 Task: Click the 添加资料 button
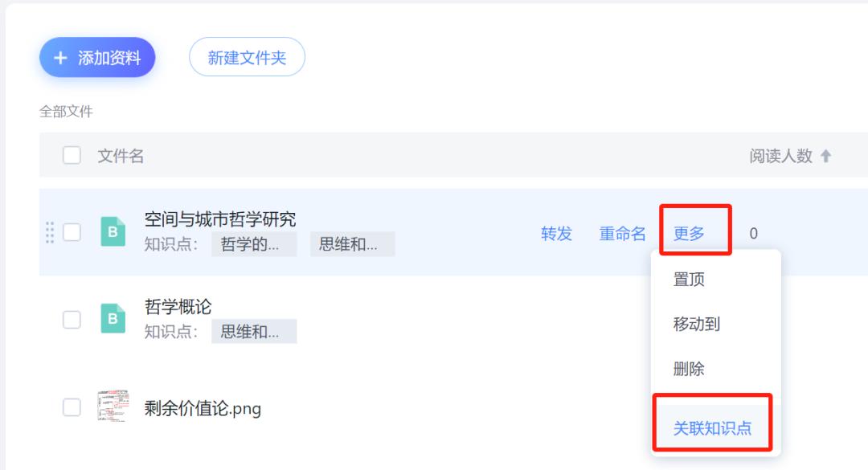(97, 58)
